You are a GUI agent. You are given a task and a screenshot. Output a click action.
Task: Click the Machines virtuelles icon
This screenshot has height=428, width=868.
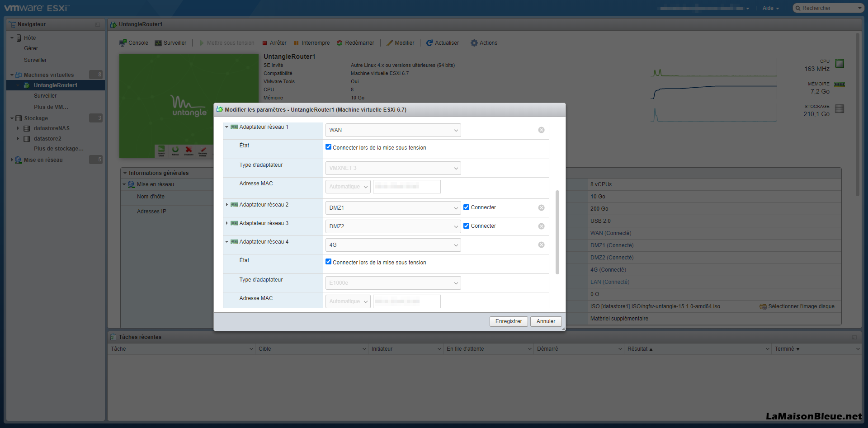19,75
